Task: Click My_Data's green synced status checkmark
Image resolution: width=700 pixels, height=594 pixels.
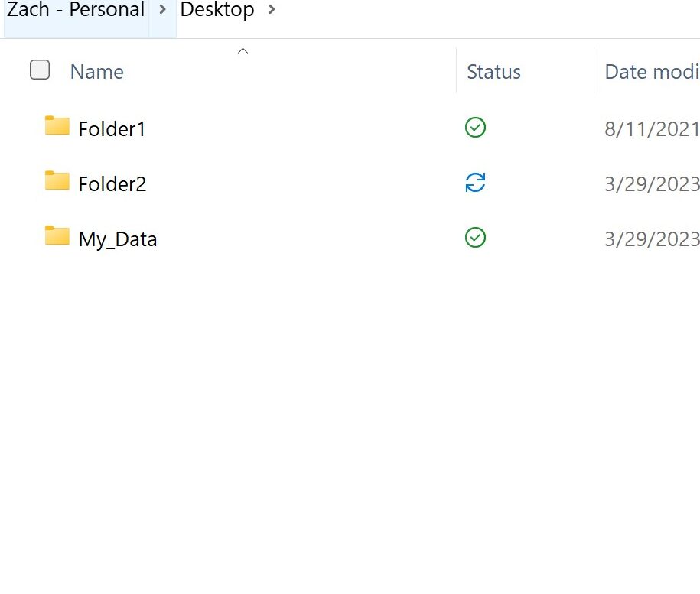Action: click(x=475, y=238)
